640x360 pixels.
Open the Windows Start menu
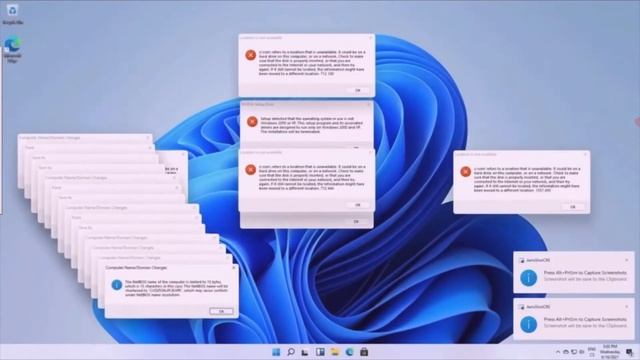click(x=276, y=352)
